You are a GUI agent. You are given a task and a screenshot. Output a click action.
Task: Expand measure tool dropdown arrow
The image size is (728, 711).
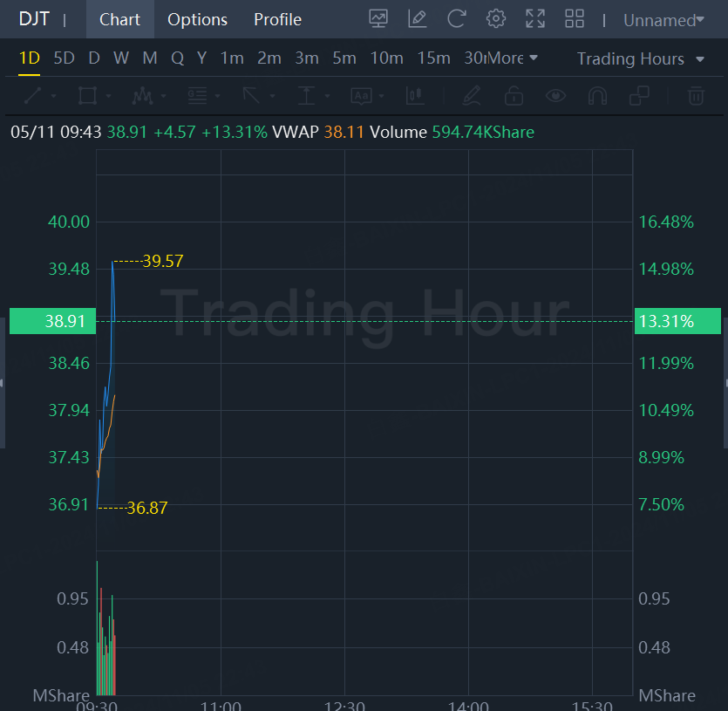coord(327,96)
